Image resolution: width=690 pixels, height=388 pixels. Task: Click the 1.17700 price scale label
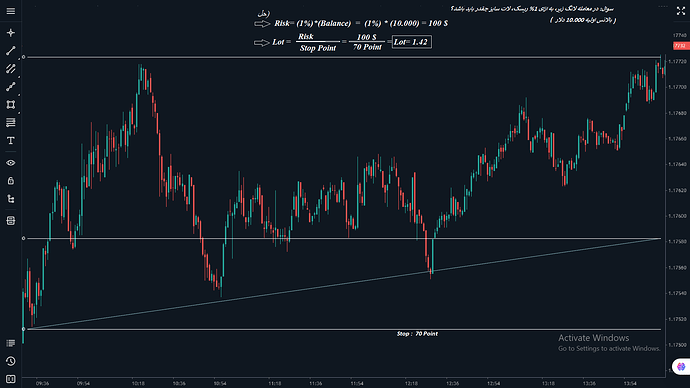(677, 87)
